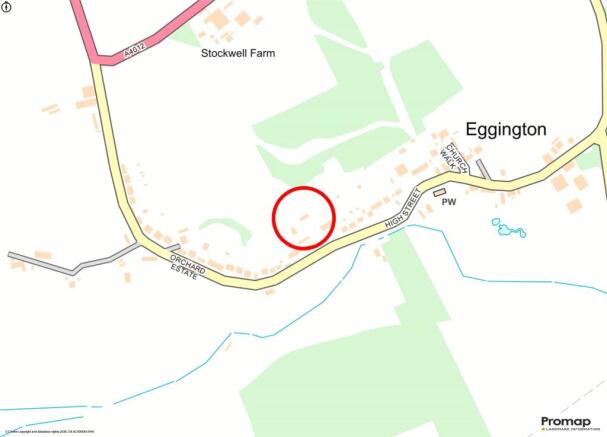
Task: Select the blue pond near Eggington
Action: (x=508, y=228)
